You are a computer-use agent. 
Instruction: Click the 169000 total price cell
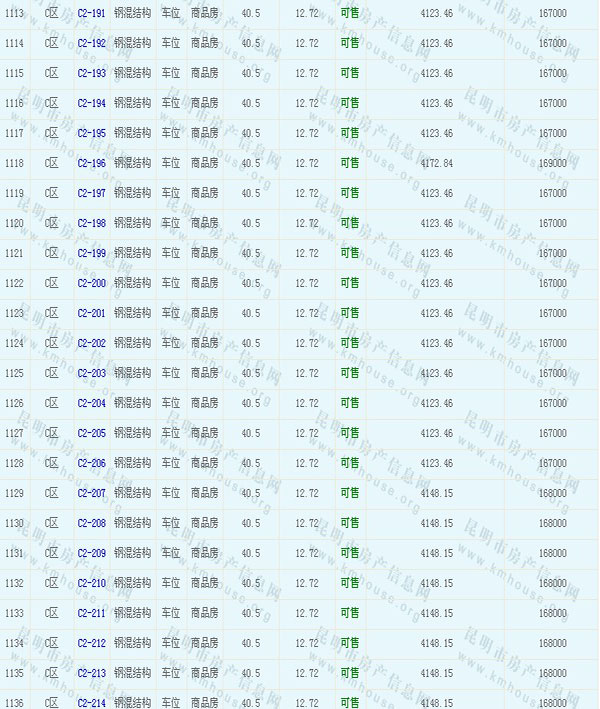552,164
